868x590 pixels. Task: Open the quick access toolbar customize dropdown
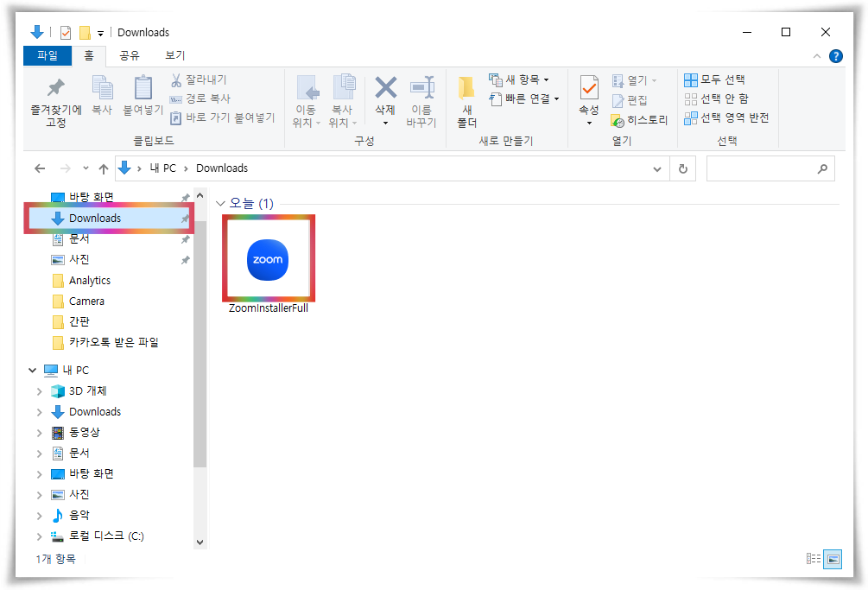(x=100, y=33)
